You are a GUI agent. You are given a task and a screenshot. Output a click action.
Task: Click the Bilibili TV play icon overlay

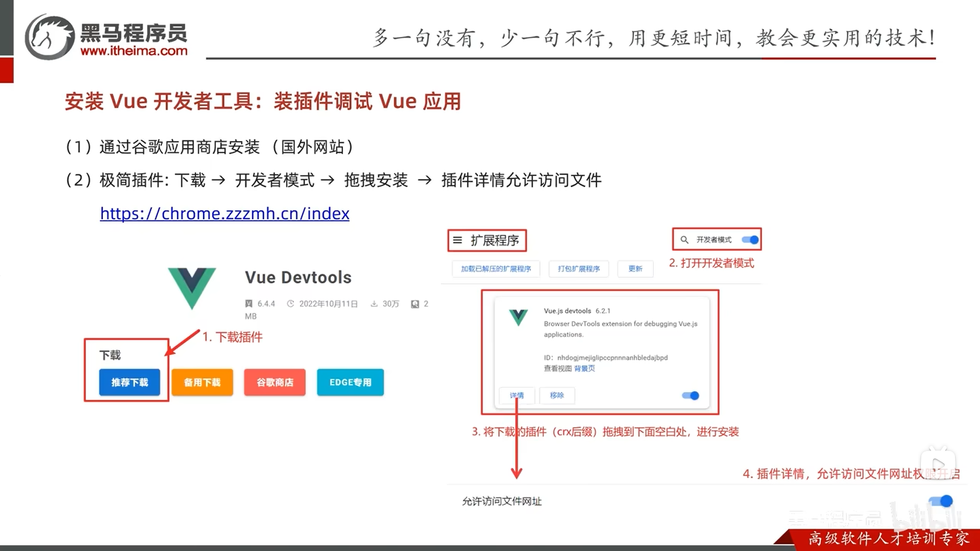click(x=938, y=464)
